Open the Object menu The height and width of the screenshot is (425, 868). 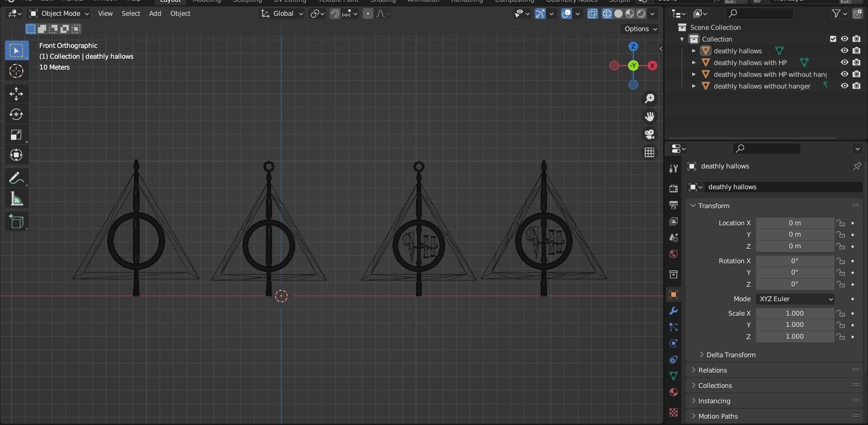(x=180, y=14)
